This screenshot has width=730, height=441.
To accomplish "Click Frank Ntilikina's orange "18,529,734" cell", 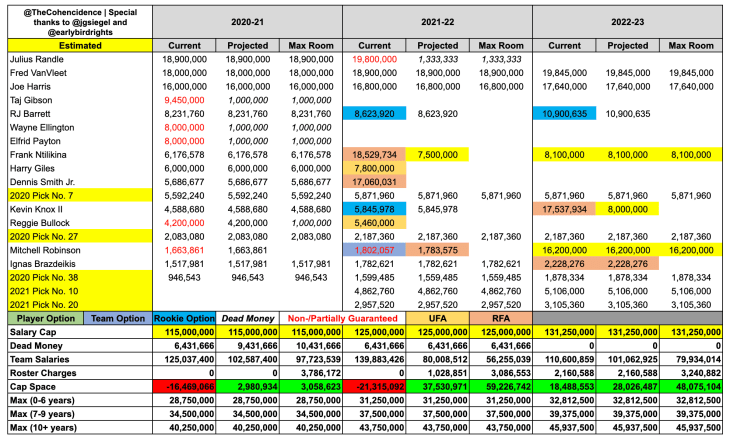I will point(374,155).
